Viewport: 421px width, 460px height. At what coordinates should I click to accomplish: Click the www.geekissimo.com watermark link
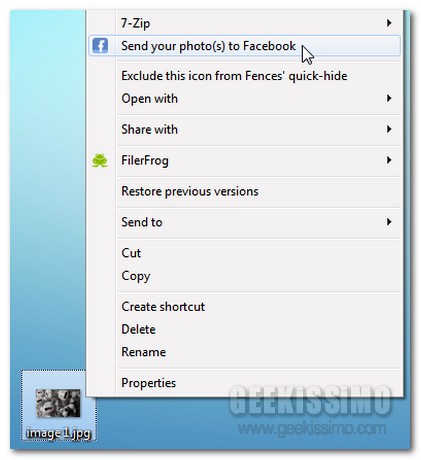point(312,429)
